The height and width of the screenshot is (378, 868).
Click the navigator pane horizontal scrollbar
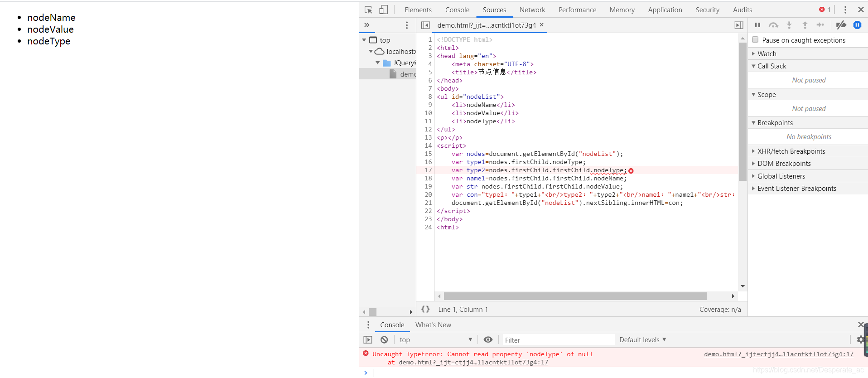(x=372, y=312)
